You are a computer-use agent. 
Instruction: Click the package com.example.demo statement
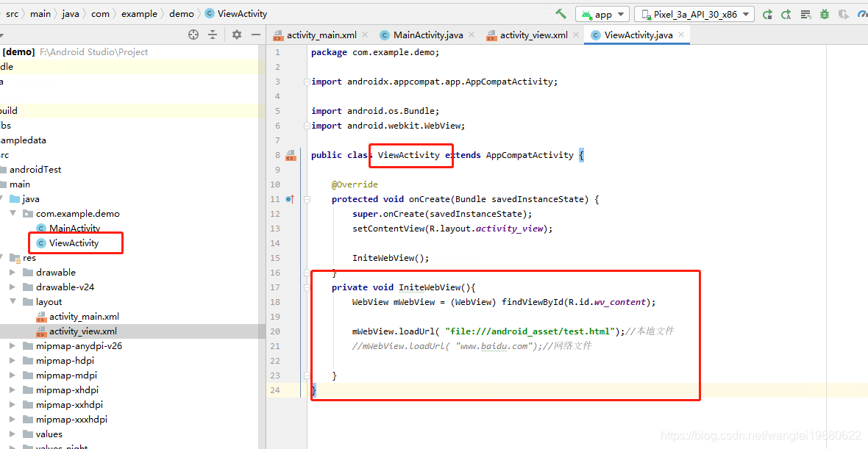pos(375,52)
